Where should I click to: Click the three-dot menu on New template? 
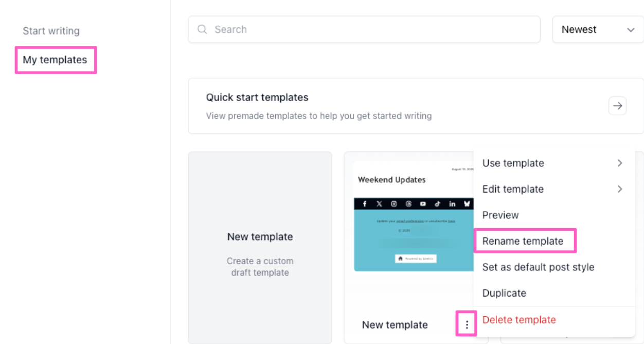pyautogui.click(x=467, y=324)
